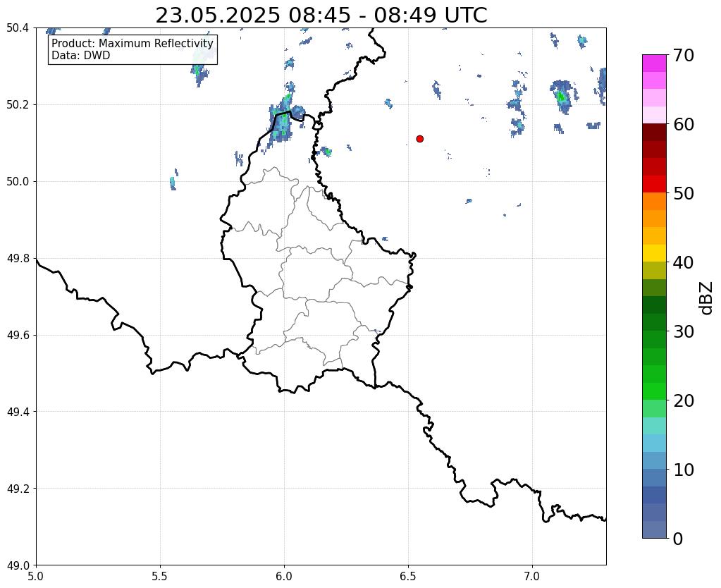Click the 'Product: Maximum Reflectivity' label
Image resolution: width=721 pixels, height=588 pixels.
tap(133, 43)
